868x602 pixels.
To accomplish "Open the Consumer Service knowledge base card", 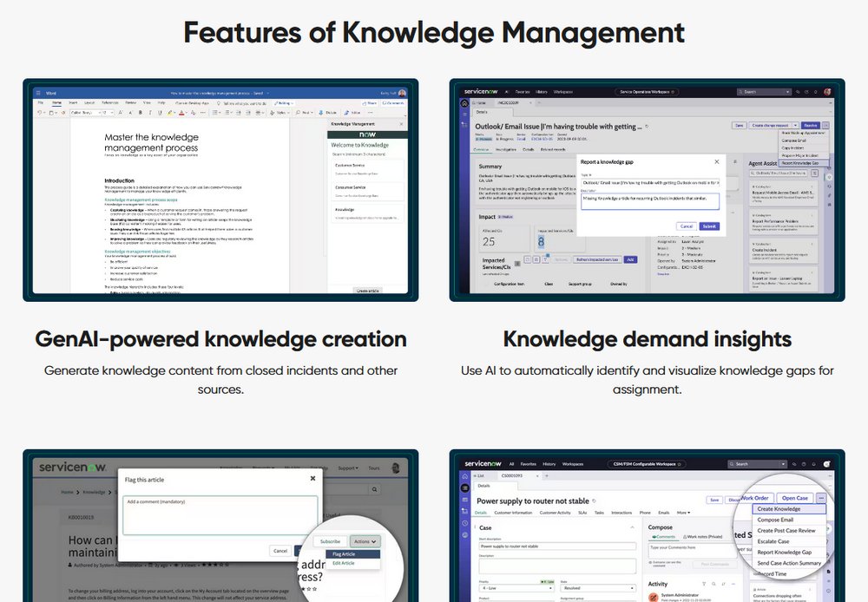I will [367, 192].
